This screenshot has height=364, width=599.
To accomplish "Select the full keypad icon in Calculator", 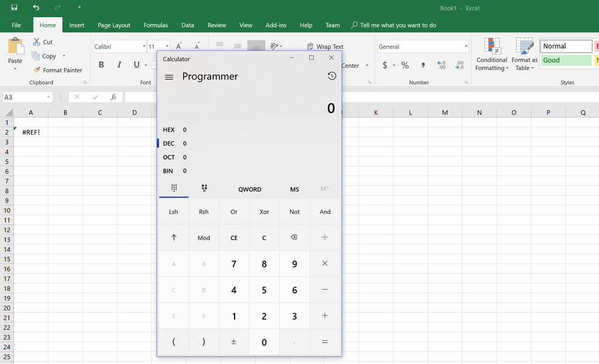I will pos(174,188).
